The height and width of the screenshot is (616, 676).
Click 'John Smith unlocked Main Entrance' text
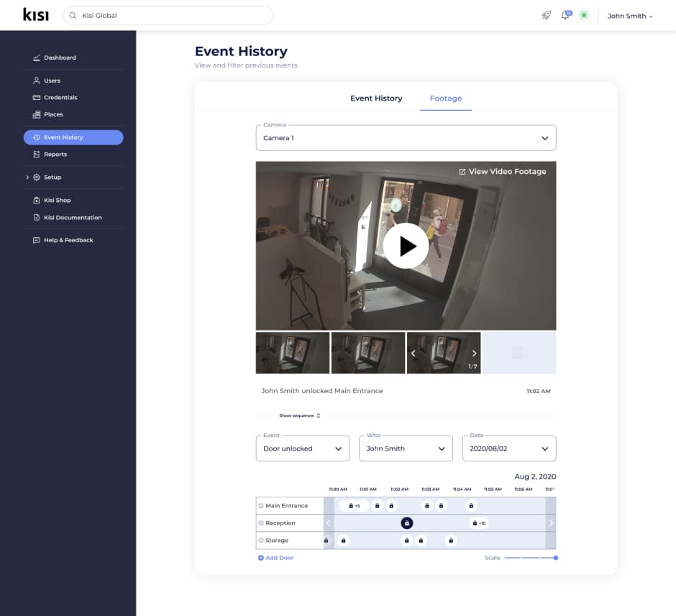tap(321, 391)
